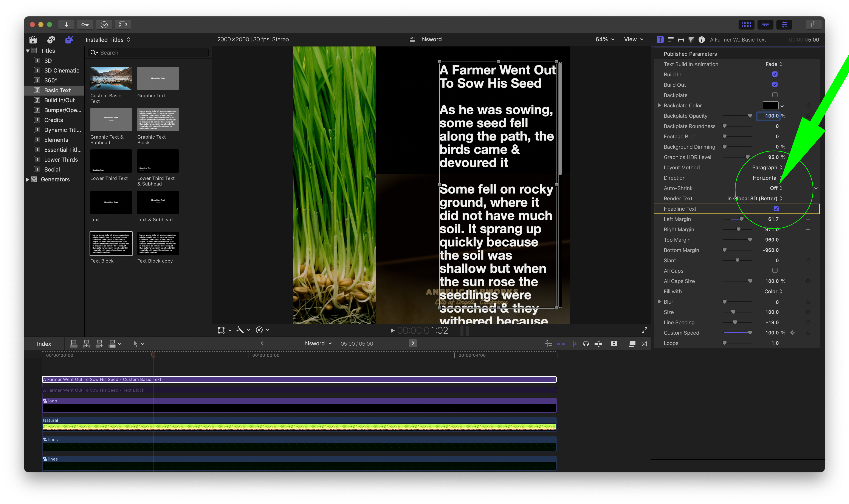Click the Import Media arrow icon
The width and height of the screenshot is (849, 504).
[66, 25]
